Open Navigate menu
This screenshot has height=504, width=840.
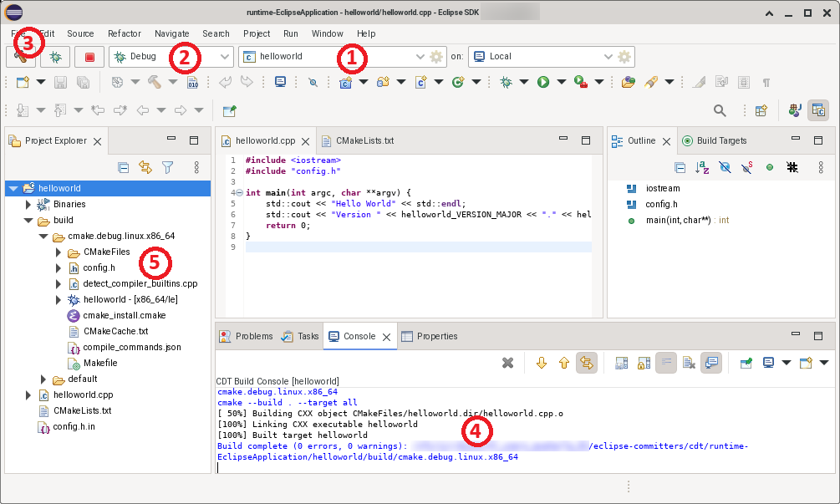[x=171, y=33]
